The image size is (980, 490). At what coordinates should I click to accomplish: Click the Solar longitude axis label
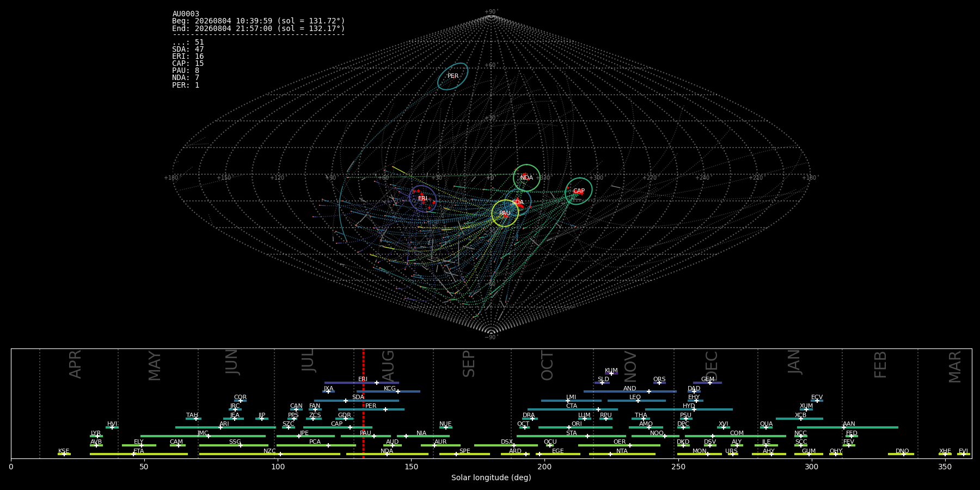491,478
